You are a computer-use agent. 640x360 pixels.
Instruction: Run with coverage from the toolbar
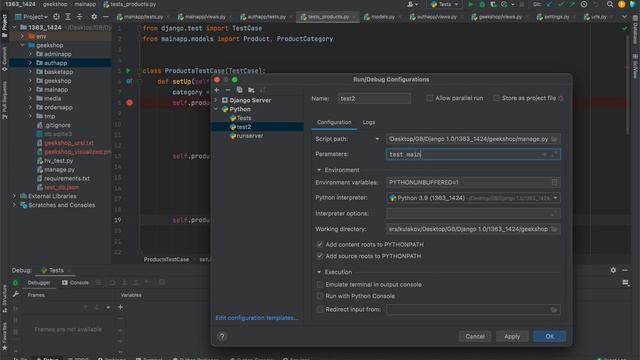point(493,4)
